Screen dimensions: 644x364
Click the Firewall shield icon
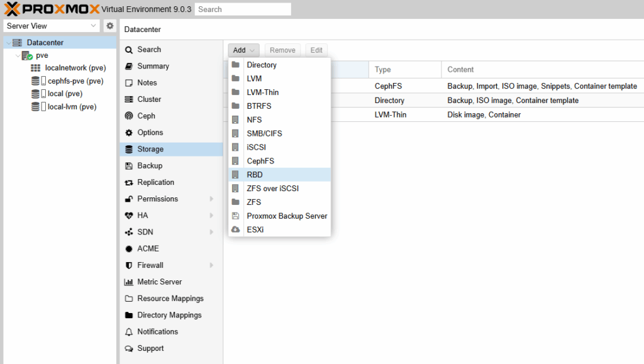coord(129,265)
